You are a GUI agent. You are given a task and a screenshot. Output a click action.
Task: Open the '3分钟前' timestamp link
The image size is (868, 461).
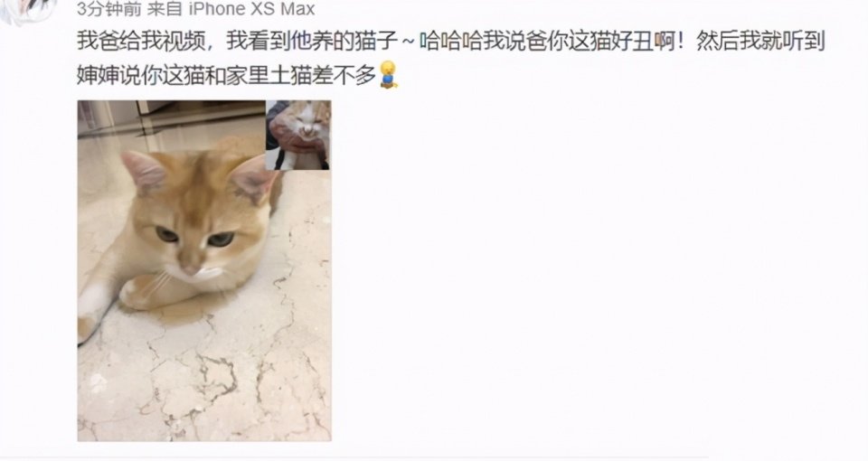coord(109,9)
